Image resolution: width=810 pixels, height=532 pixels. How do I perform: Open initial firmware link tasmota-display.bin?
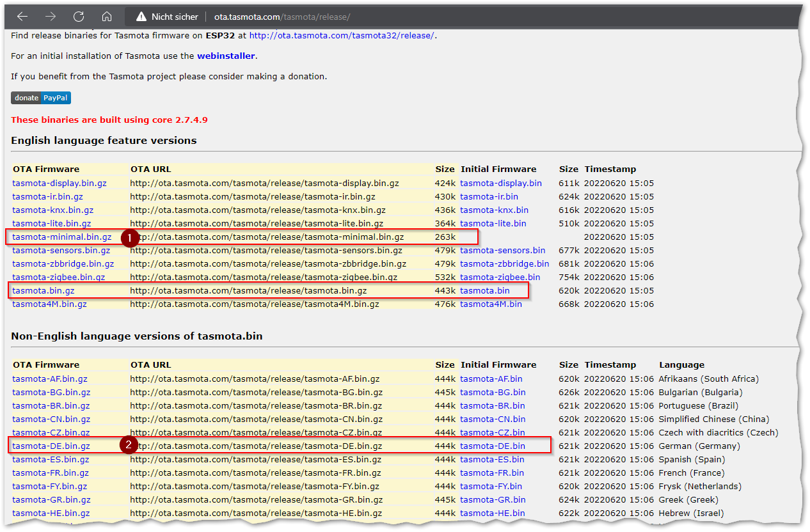pos(501,184)
